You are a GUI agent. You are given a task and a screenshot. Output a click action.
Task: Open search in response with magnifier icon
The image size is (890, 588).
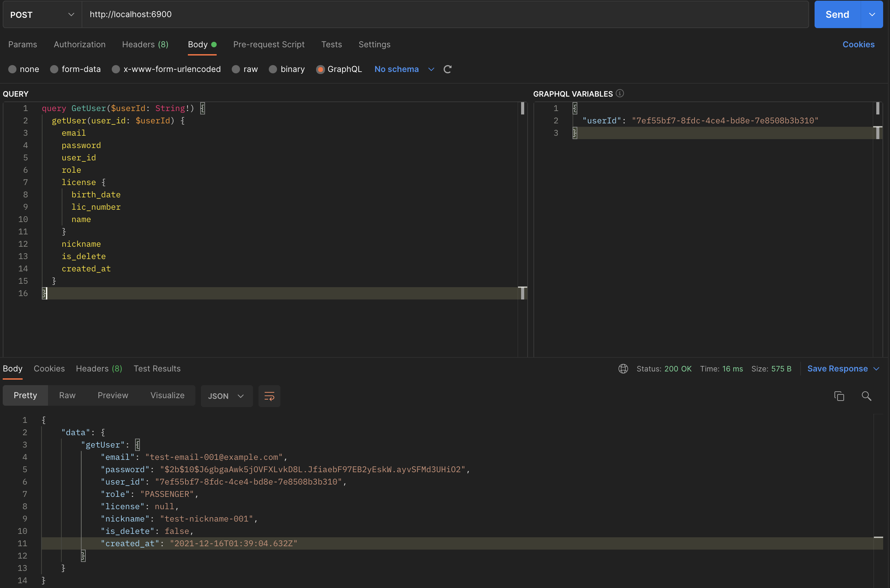[x=866, y=396]
